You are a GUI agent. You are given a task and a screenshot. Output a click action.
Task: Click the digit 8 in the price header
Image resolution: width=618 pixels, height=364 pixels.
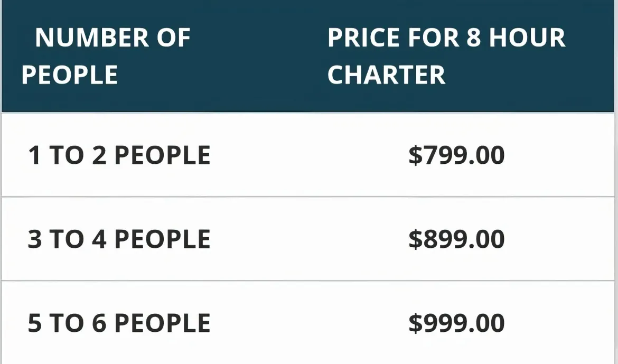click(x=473, y=38)
